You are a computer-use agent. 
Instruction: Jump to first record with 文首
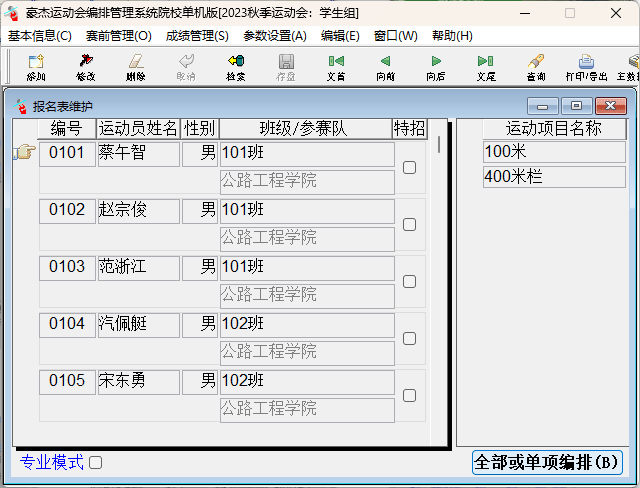click(x=336, y=67)
